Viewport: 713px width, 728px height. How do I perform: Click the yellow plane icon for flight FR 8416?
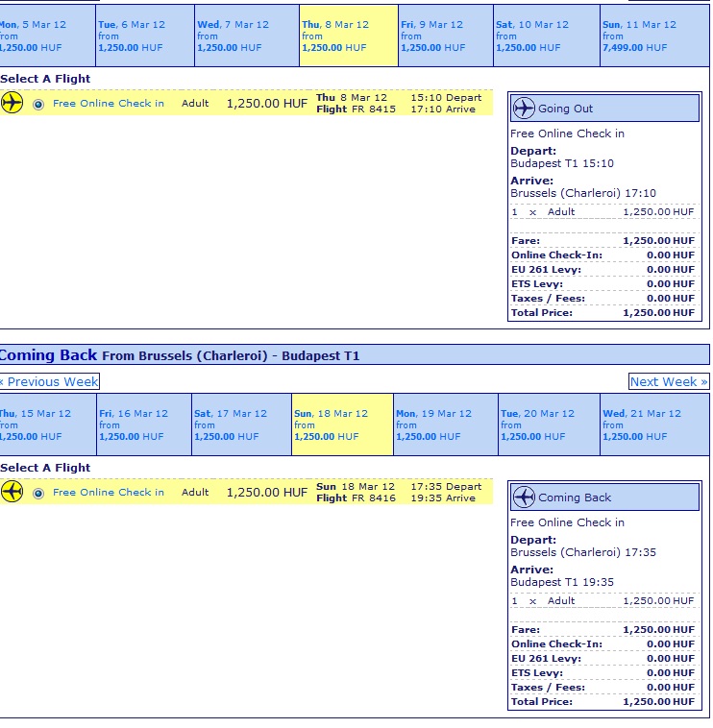click(x=12, y=492)
